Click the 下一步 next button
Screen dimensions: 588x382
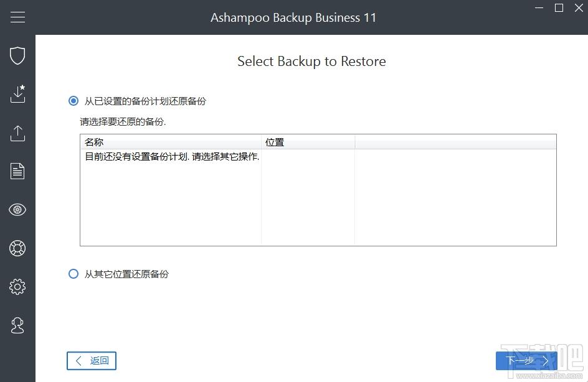(526, 361)
